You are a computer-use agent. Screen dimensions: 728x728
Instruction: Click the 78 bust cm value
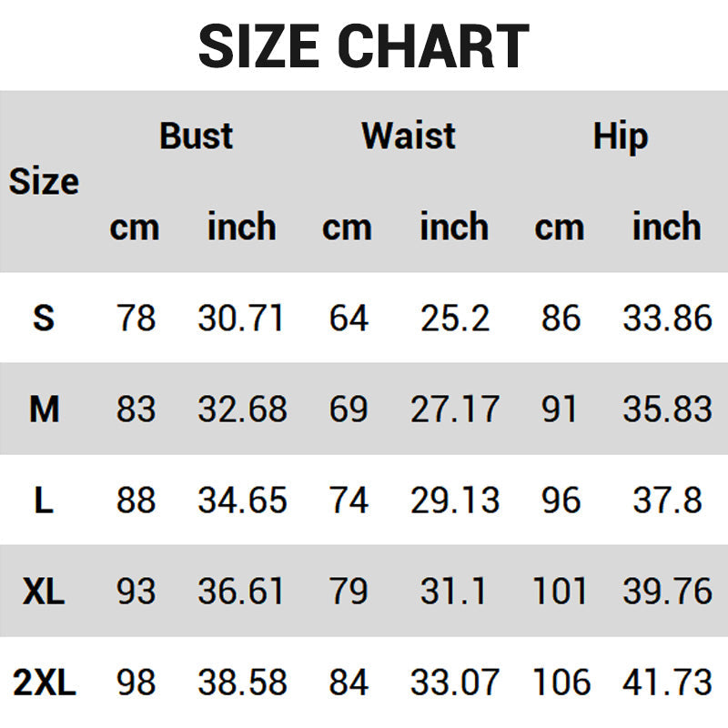tap(136, 318)
